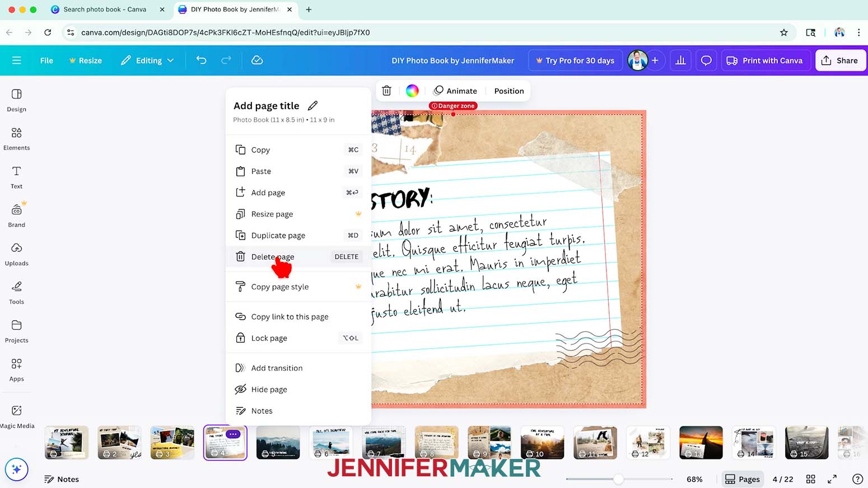
Task: Click Animate in the toolbar
Action: [455, 91]
